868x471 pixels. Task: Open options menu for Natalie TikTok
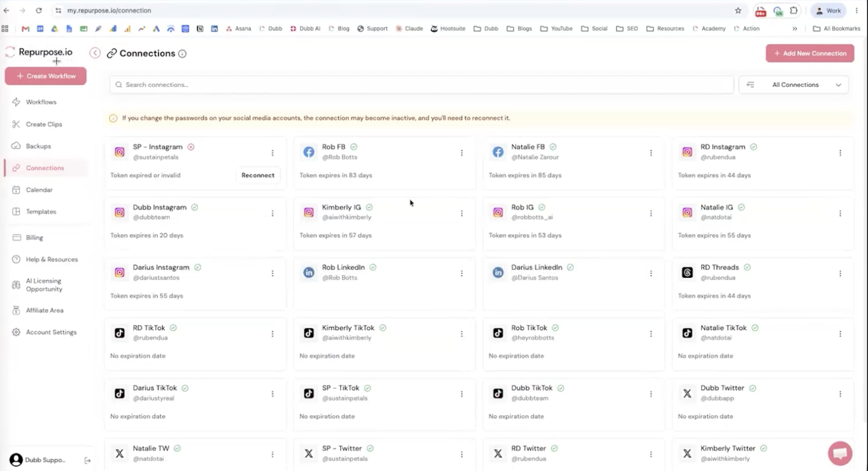[840, 334]
